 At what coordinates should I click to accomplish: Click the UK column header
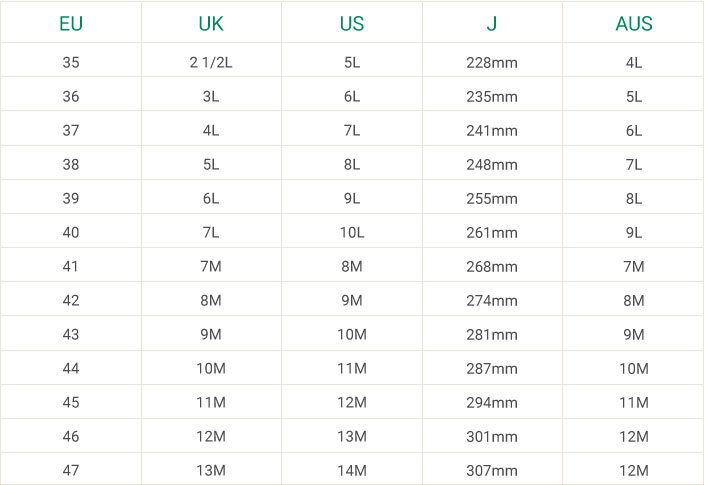(x=211, y=24)
